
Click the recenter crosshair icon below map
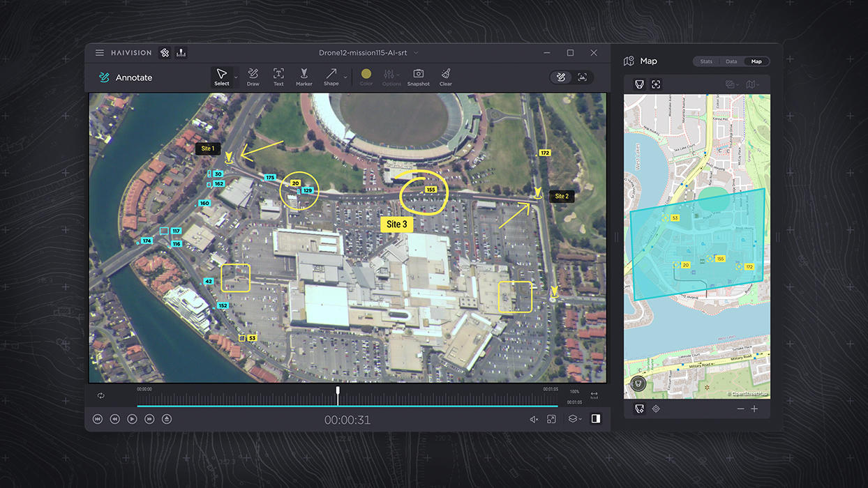point(656,409)
